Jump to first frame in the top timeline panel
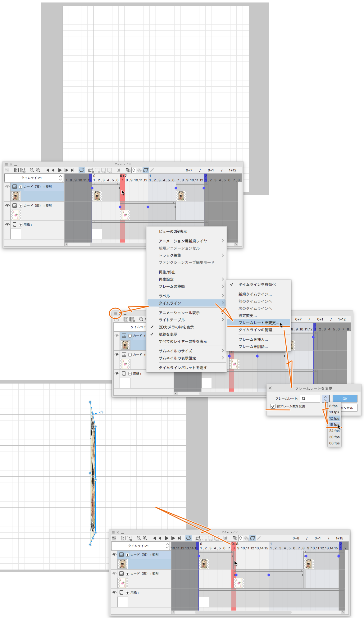The image size is (364, 618). 48,170
